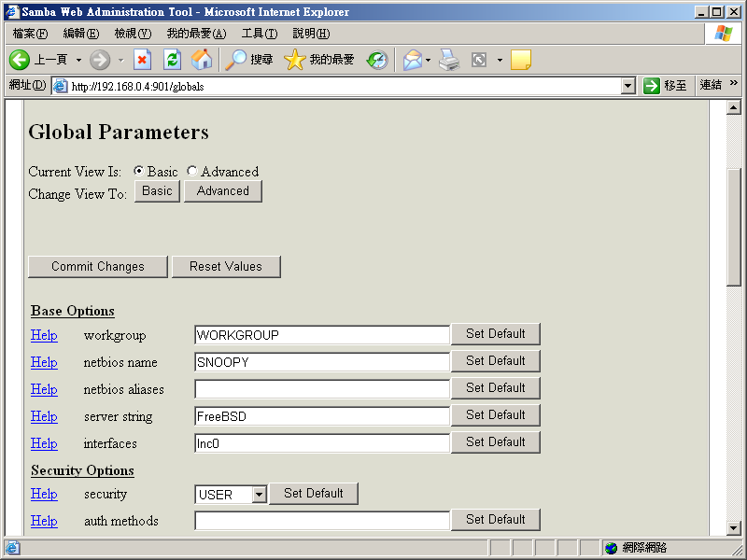
Task: Open the 工具(T) menu
Action: point(259,34)
